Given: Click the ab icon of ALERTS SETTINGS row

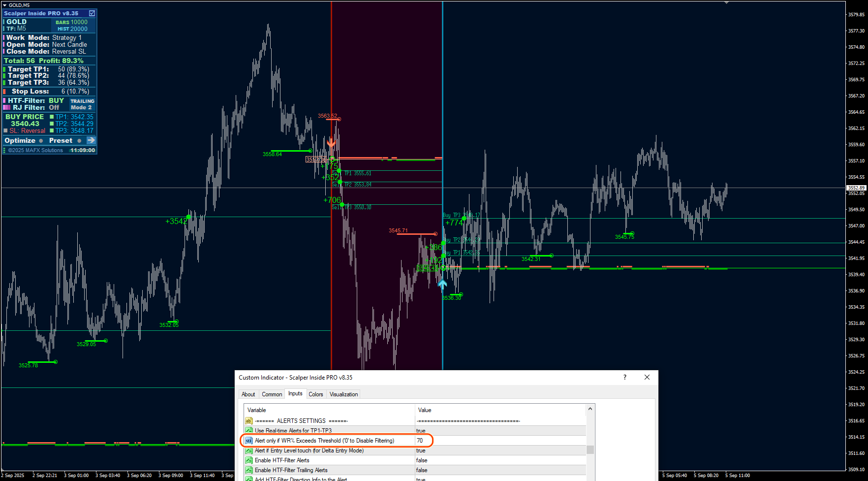Looking at the screenshot, I should (x=249, y=421).
